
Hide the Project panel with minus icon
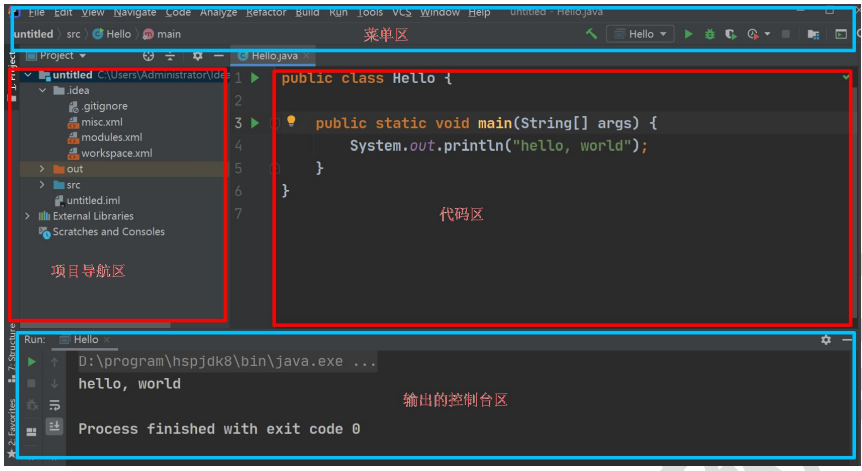click(219, 56)
